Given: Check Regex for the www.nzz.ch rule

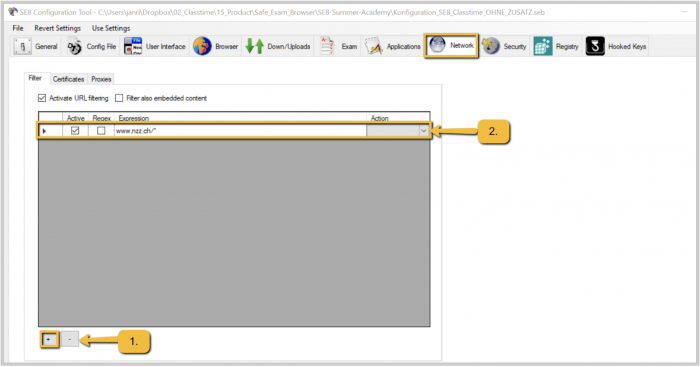Looking at the screenshot, I should (101, 130).
